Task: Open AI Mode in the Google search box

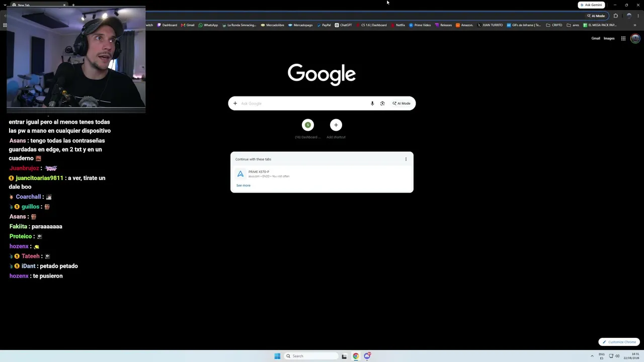Action: click(x=401, y=104)
